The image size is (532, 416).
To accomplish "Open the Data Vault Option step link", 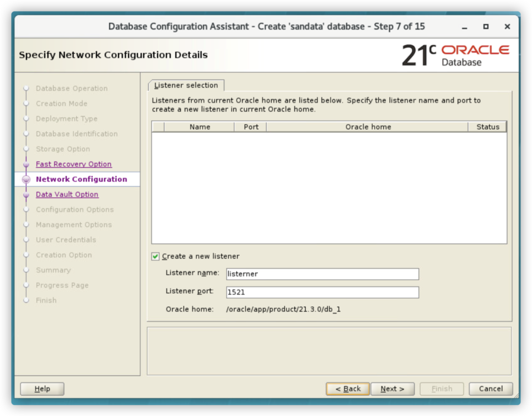I will 67,194.
